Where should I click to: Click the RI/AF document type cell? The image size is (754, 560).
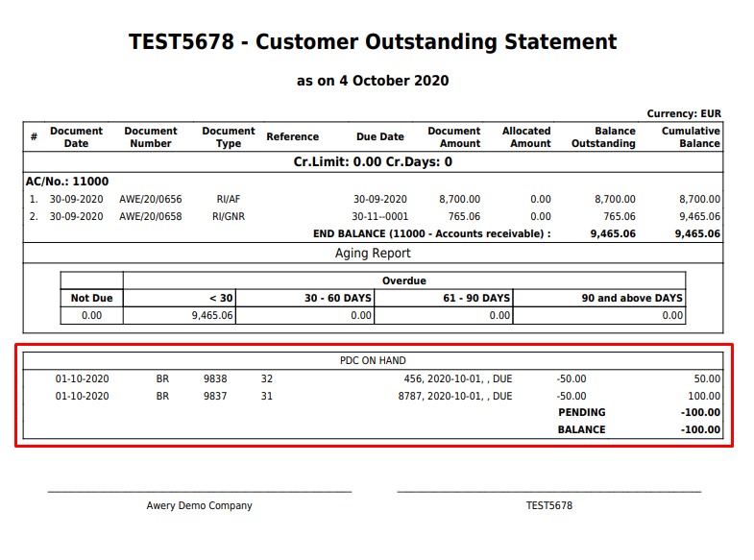pos(229,199)
